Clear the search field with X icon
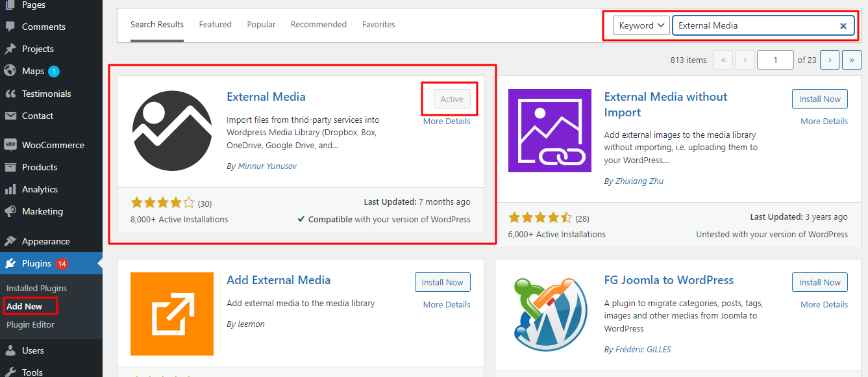This screenshot has height=377, width=868. click(x=843, y=26)
